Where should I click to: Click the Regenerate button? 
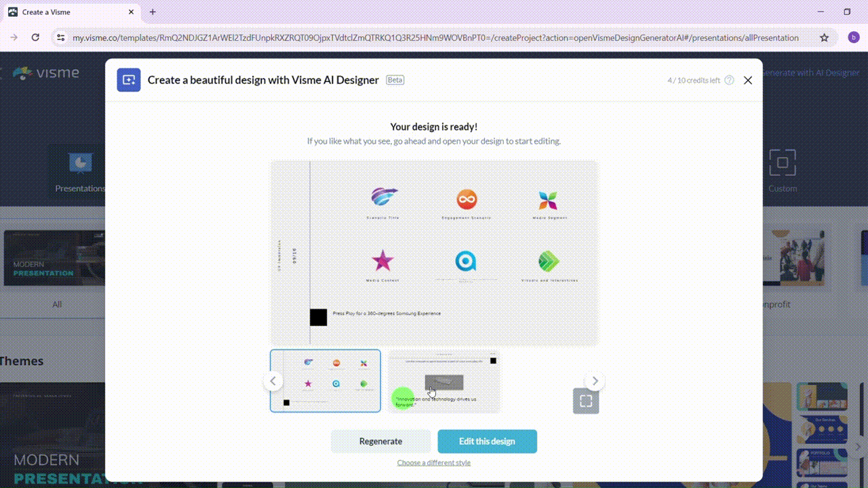pos(380,441)
